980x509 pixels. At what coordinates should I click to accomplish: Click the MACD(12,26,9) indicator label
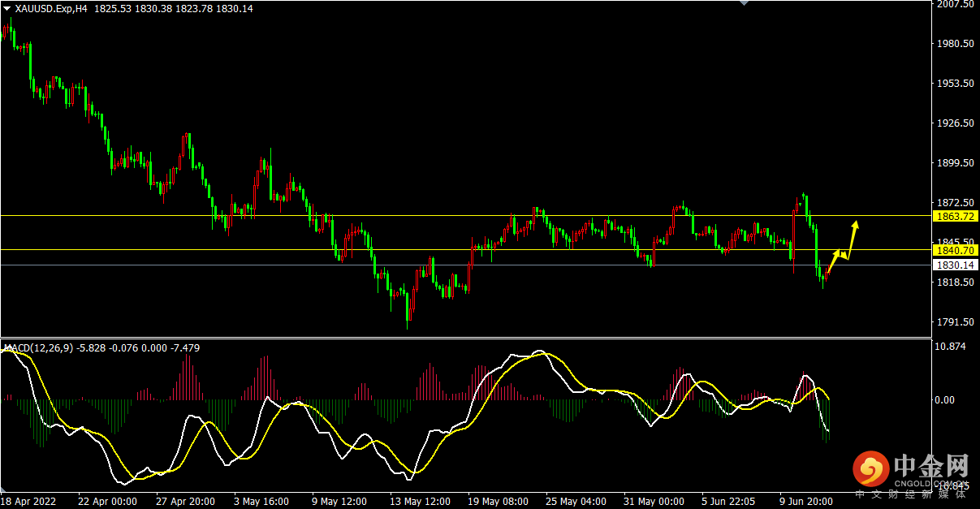(x=38, y=347)
